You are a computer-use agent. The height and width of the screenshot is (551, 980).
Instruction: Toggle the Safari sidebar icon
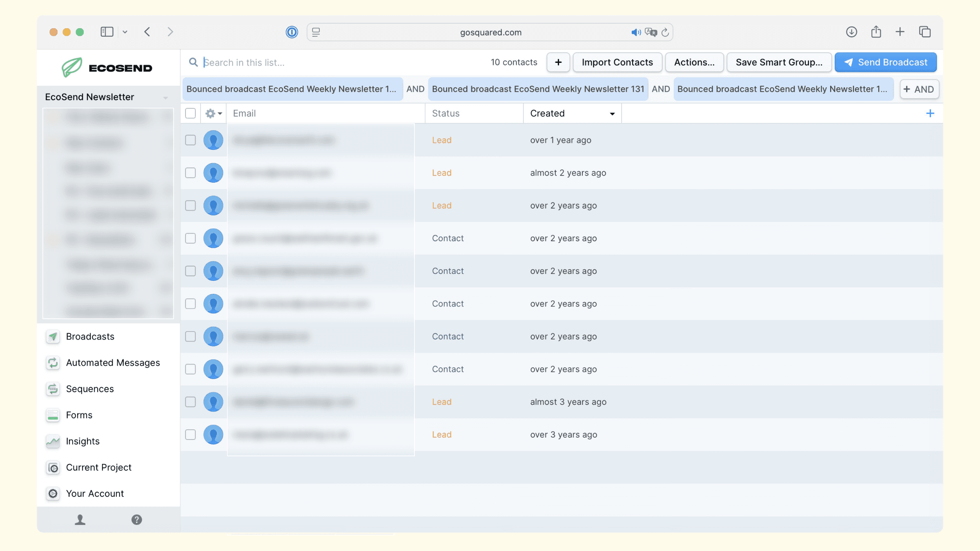107,32
